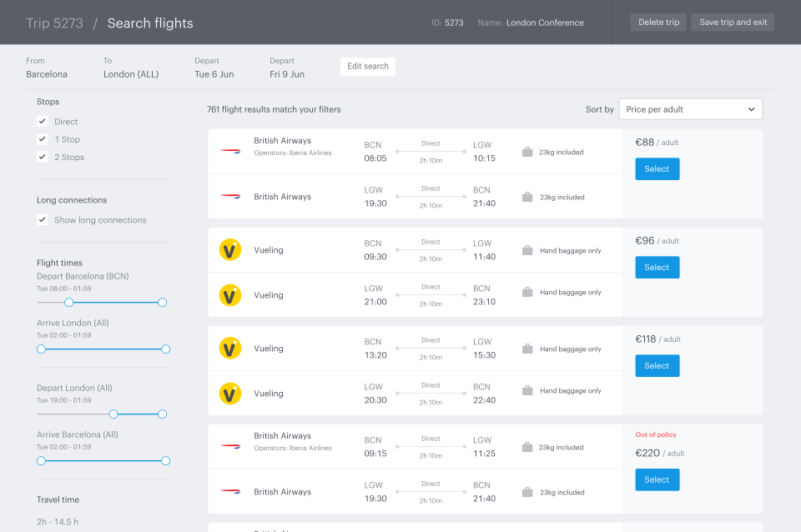Click British Airways logo on 08:05 BCN flight
The height and width of the screenshot is (532, 801).
230,151
